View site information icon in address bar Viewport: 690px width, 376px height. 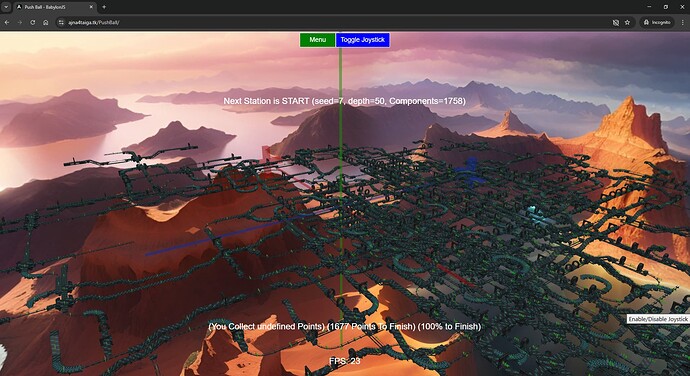(x=61, y=22)
